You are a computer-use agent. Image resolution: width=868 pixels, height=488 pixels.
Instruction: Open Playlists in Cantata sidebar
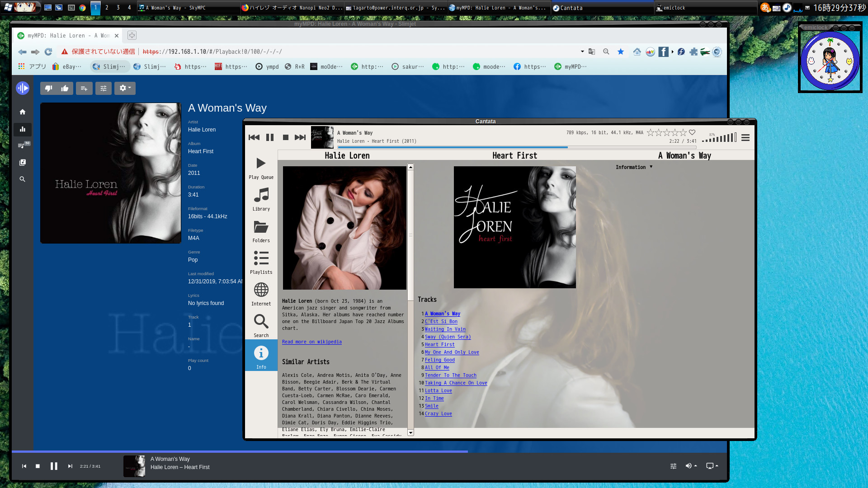point(261,263)
